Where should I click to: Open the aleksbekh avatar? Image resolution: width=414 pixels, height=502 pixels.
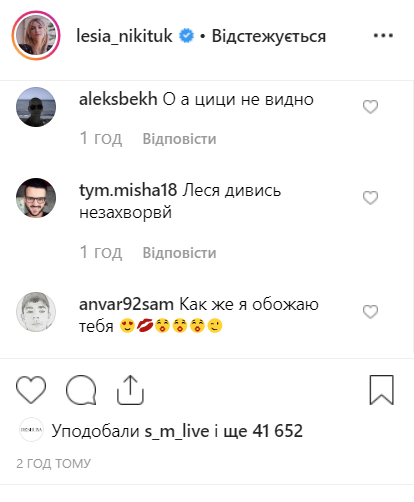pos(36,107)
